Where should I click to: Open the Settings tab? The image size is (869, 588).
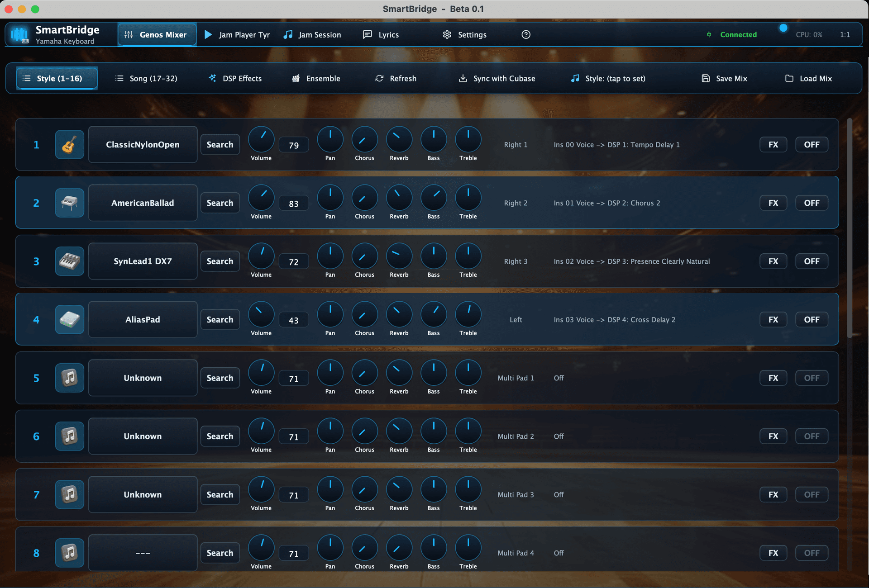465,35
